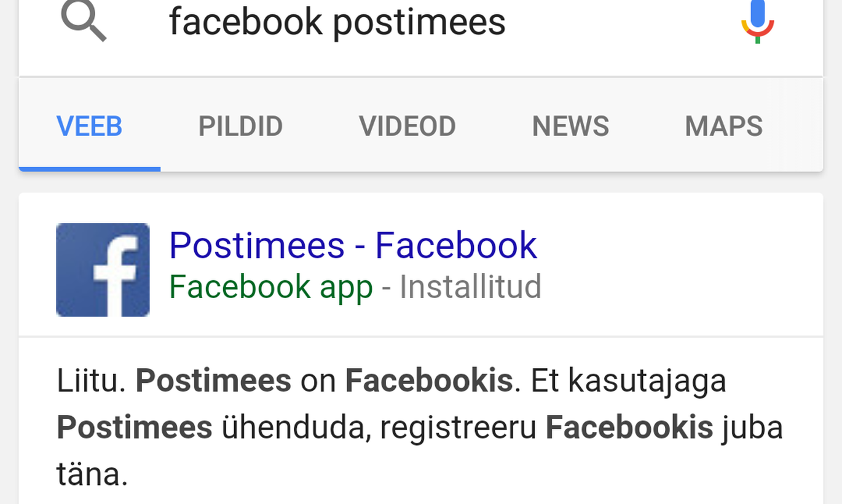The width and height of the screenshot is (842, 504).
Task: Place cursor on word facebook in query
Action: [x=246, y=22]
